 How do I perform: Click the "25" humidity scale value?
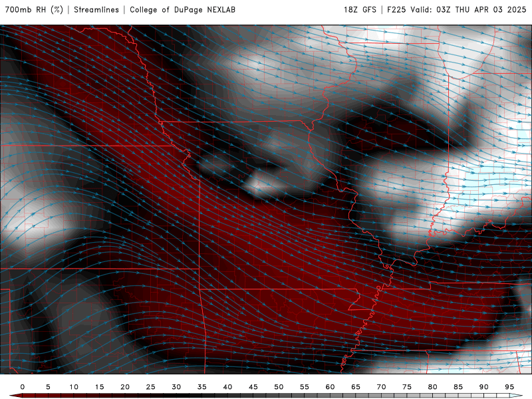[151, 387]
